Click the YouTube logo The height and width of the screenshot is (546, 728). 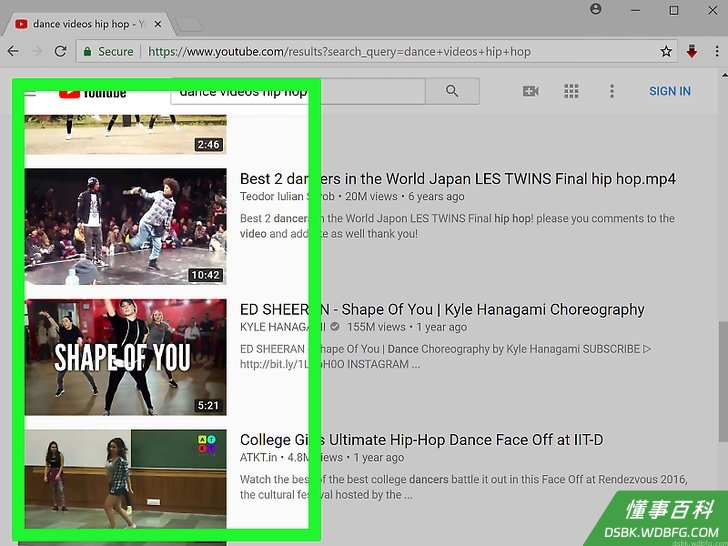pos(92,93)
